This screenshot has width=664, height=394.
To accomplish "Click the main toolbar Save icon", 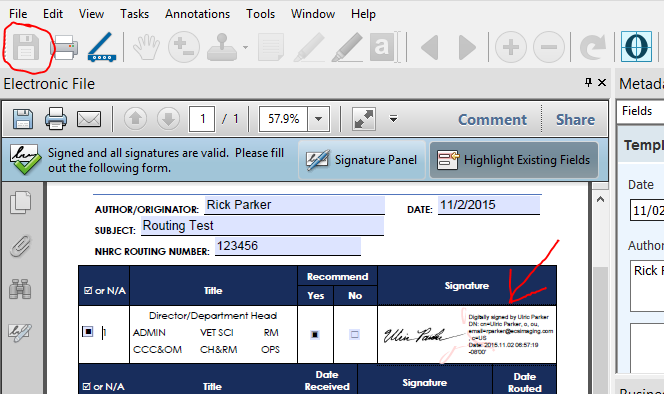I will [x=26, y=47].
